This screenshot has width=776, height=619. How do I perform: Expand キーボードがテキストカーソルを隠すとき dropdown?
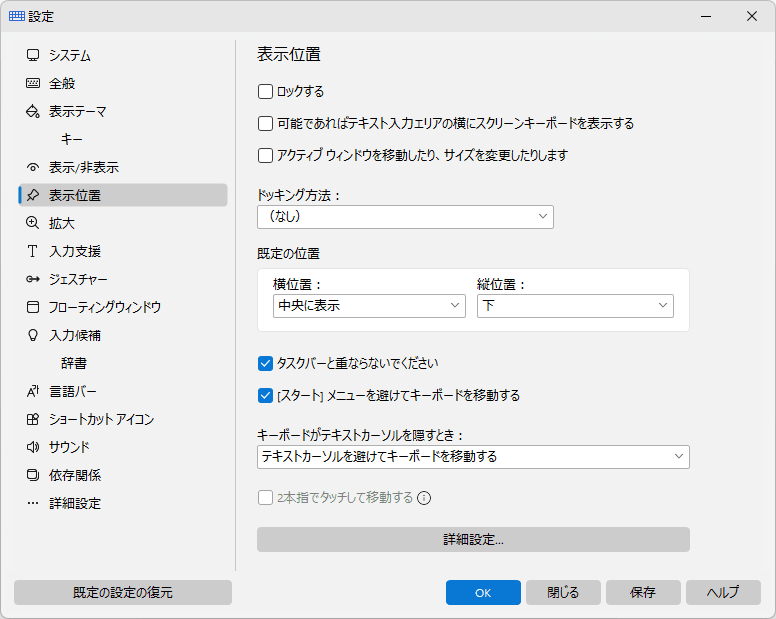tap(473, 457)
